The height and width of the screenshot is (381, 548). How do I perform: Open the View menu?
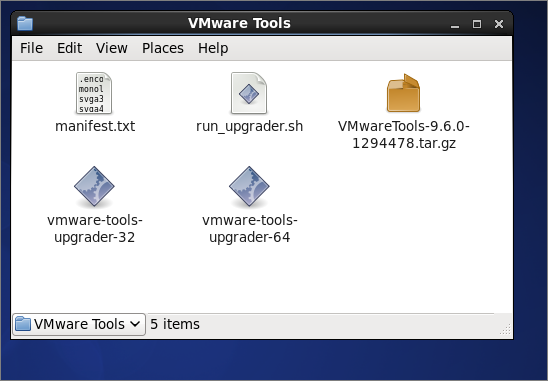(x=112, y=48)
